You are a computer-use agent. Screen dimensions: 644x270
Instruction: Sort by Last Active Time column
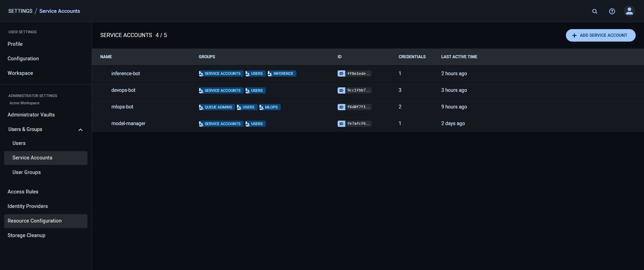(459, 57)
